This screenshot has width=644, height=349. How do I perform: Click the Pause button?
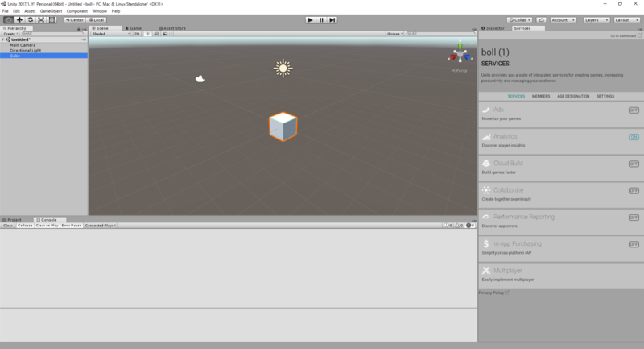[321, 19]
